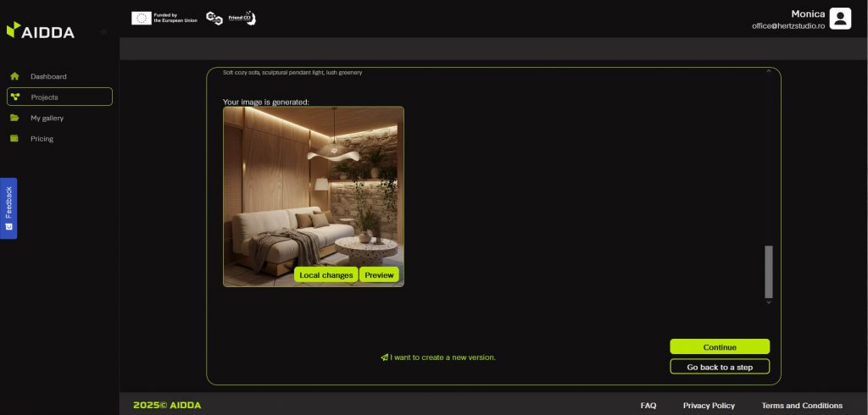Click the Friend CCI logo in the header

(243, 18)
